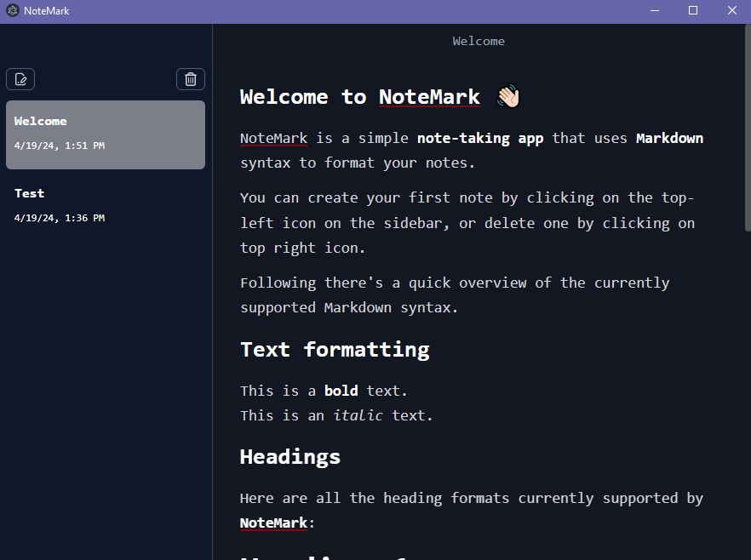The width and height of the screenshot is (751, 560).
Task: Click on the 'Headings' section heading
Action: click(290, 457)
